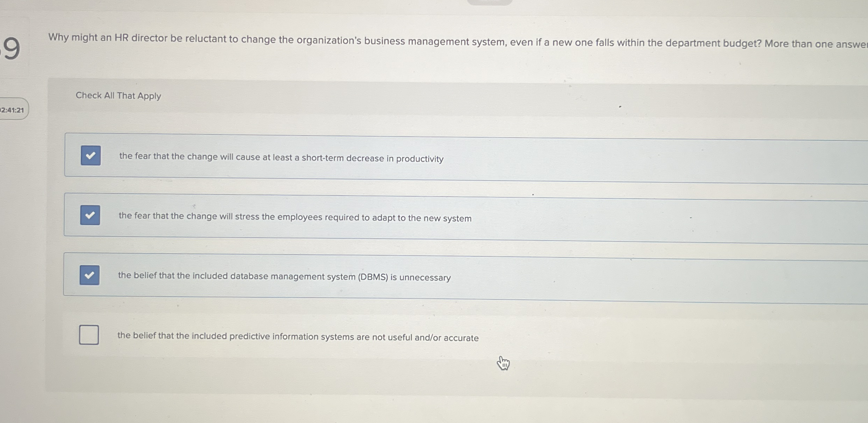The image size is (868, 423).
Task: Select the productivity decrease answer row
Action: 281,158
